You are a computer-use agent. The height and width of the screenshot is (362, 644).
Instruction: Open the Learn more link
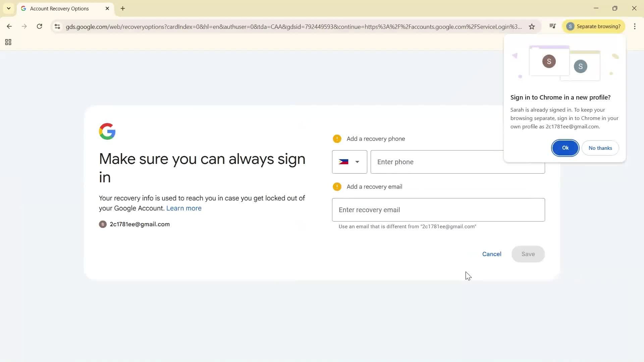click(x=184, y=208)
